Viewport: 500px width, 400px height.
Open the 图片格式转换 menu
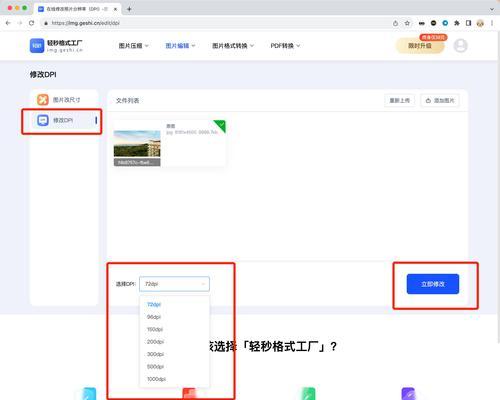[x=233, y=46]
